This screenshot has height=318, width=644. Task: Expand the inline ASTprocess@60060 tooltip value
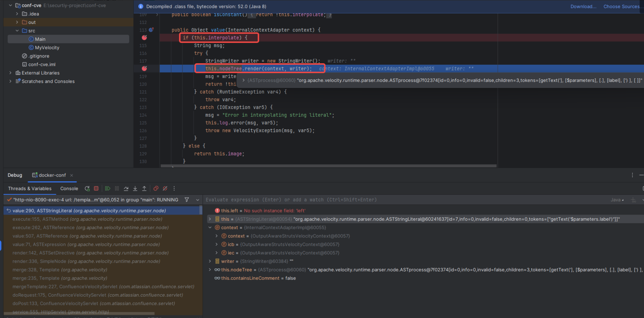tap(244, 80)
